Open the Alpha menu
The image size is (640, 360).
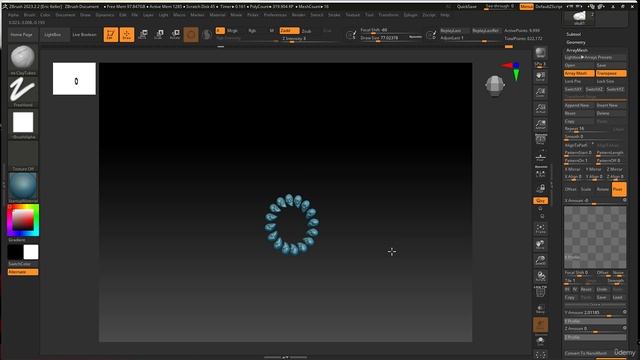pos(13,15)
